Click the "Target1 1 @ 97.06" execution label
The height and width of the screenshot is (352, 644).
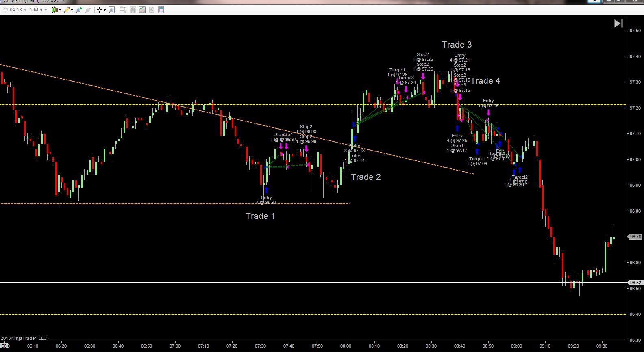477,161
